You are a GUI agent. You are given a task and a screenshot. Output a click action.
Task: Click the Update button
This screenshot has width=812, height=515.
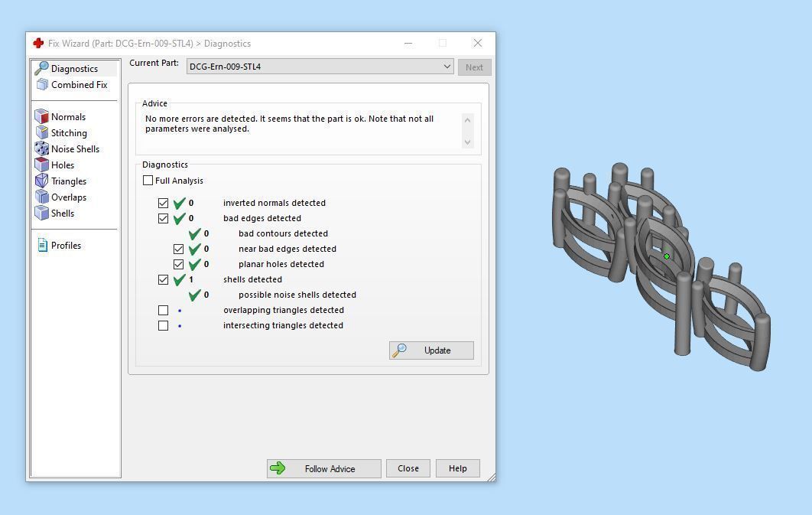[x=431, y=350]
